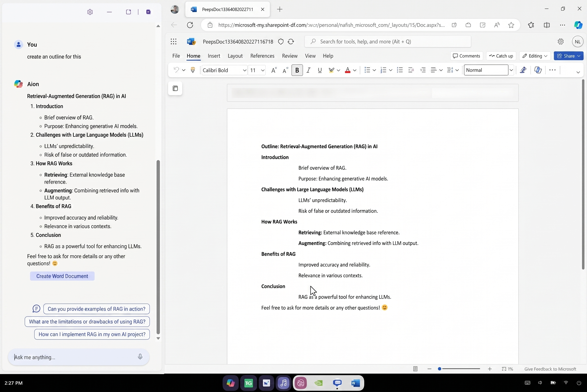
Task: Open font color dropdown arrow
Action: 355,71
